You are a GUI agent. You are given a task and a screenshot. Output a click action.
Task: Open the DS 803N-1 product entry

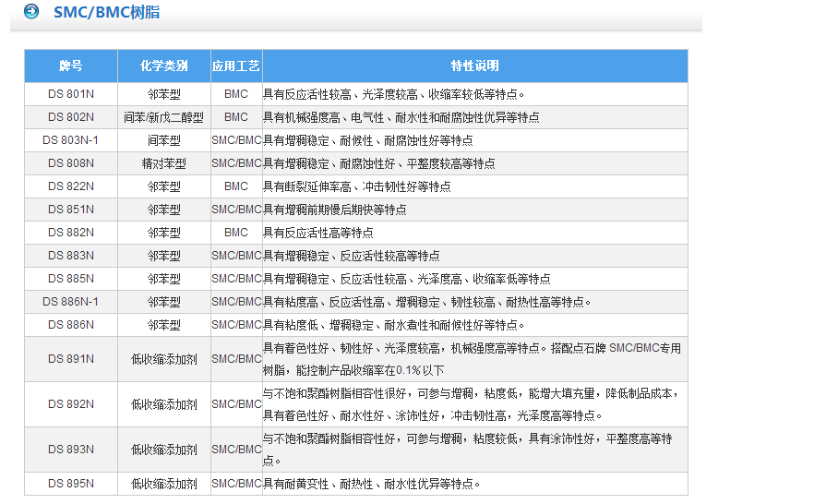71,140
